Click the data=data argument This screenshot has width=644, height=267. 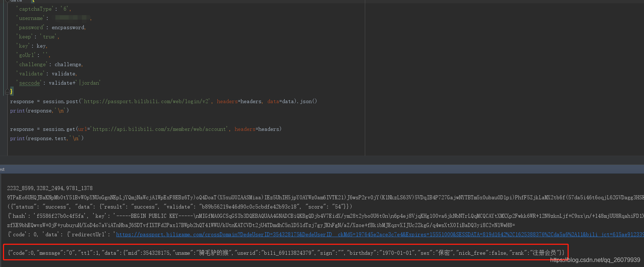click(x=281, y=101)
